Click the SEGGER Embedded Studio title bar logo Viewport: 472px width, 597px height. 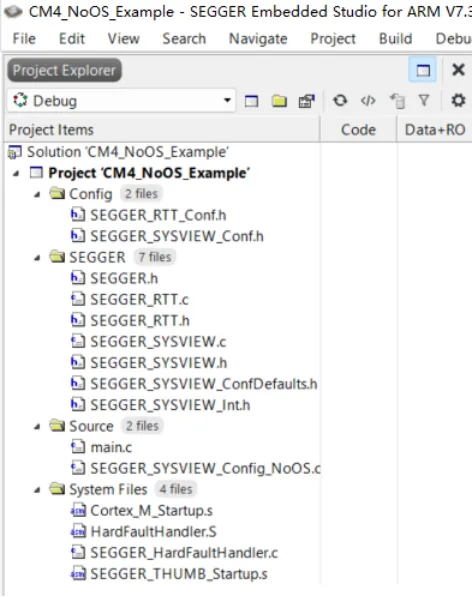point(13,11)
